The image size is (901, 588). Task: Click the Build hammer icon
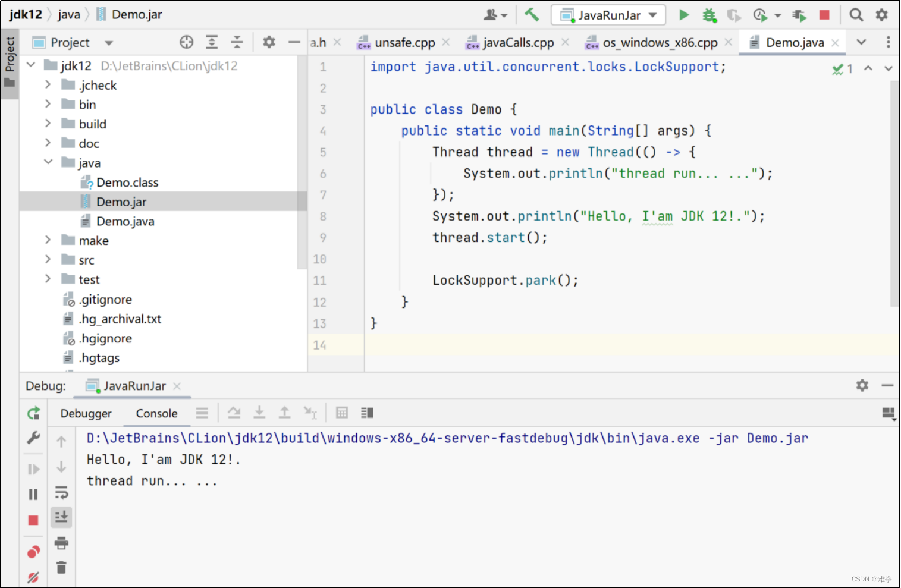532,15
